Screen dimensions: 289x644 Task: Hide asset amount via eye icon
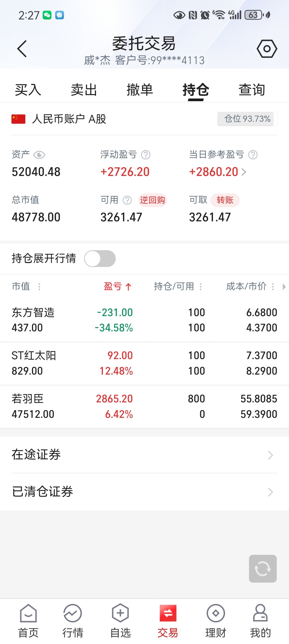[x=39, y=155]
